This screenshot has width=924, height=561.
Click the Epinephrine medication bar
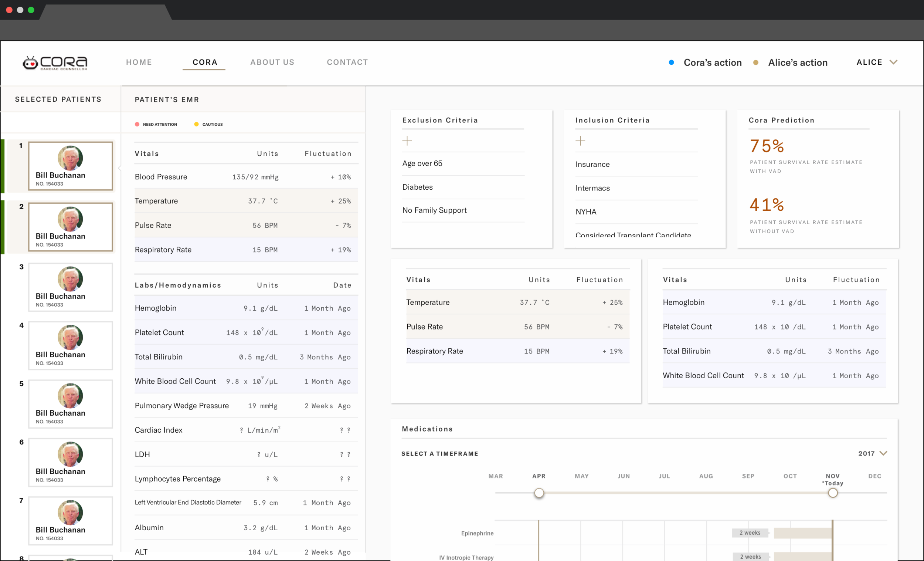pyautogui.click(x=803, y=533)
